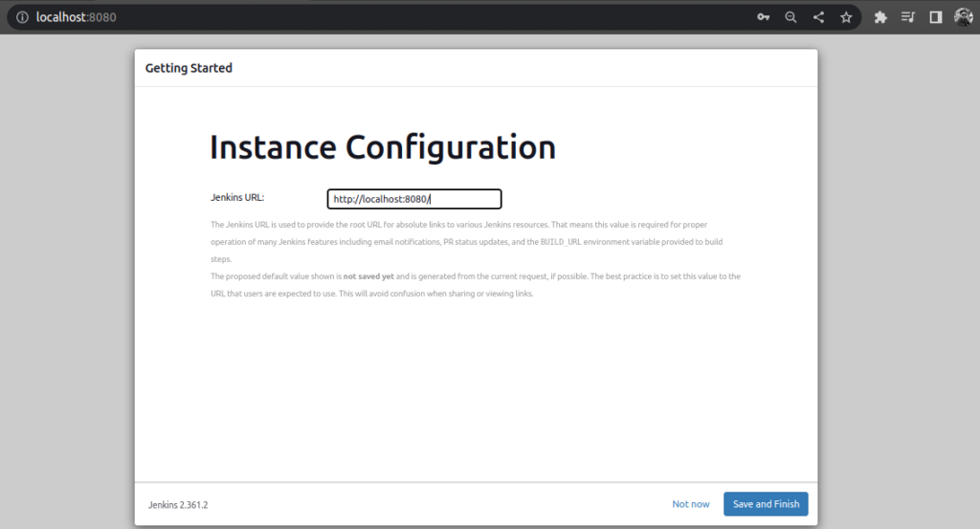Click the Jenkins URL label

[x=237, y=197]
